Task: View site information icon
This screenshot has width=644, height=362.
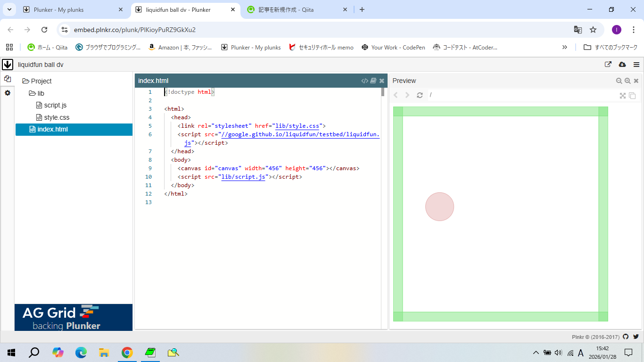Action: pyautogui.click(x=65, y=30)
